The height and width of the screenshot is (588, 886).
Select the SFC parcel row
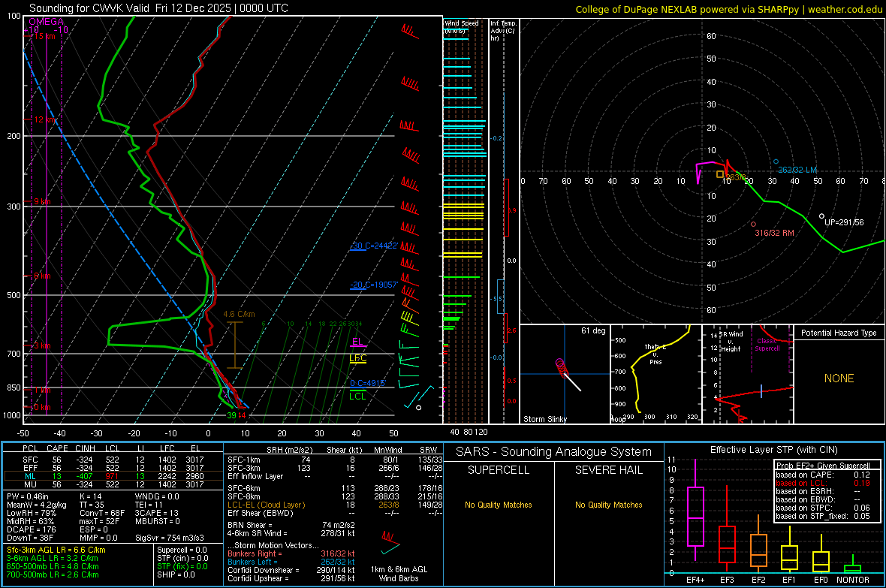click(x=113, y=460)
